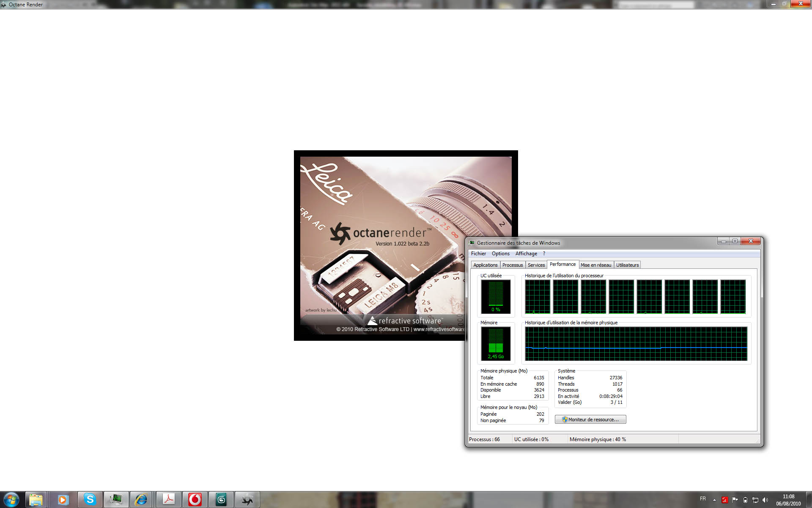
Task: Open Windows Media Player from the taskbar
Action: tap(63, 500)
